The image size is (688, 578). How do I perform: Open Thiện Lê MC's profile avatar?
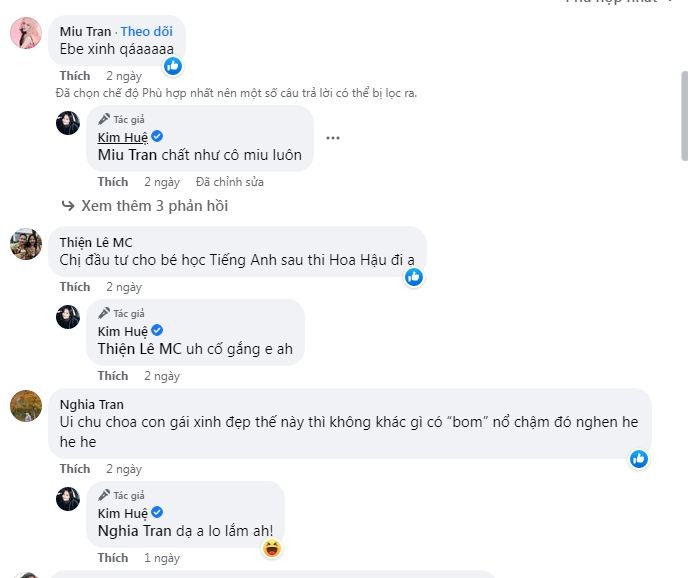(25, 244)
